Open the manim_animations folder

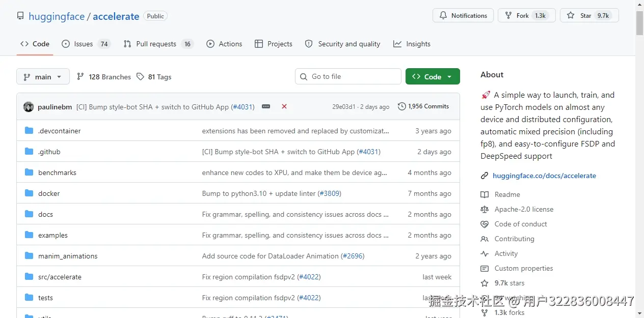68,256
